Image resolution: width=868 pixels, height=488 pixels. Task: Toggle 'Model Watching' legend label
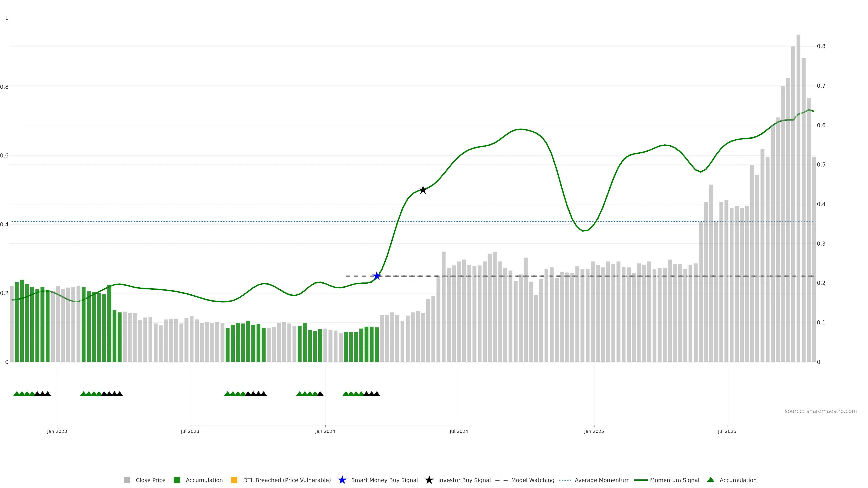coord(533,480)
